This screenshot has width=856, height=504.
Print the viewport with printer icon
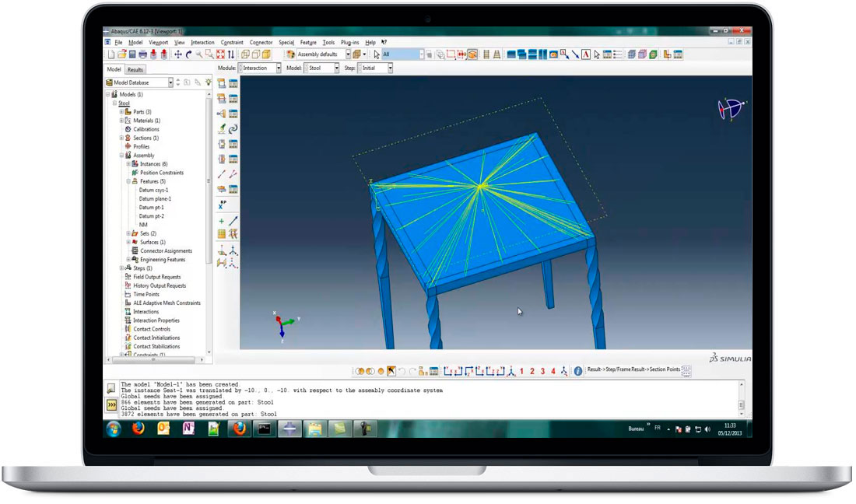(143, 54)
